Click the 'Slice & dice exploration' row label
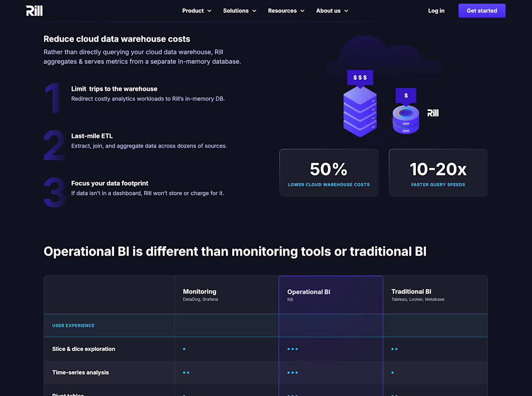 (x=84, y=349)
